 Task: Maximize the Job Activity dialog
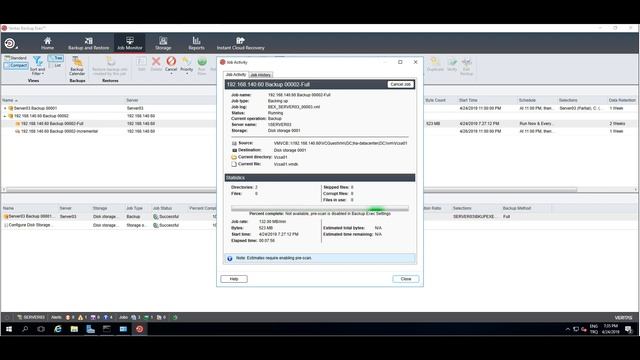400,62
